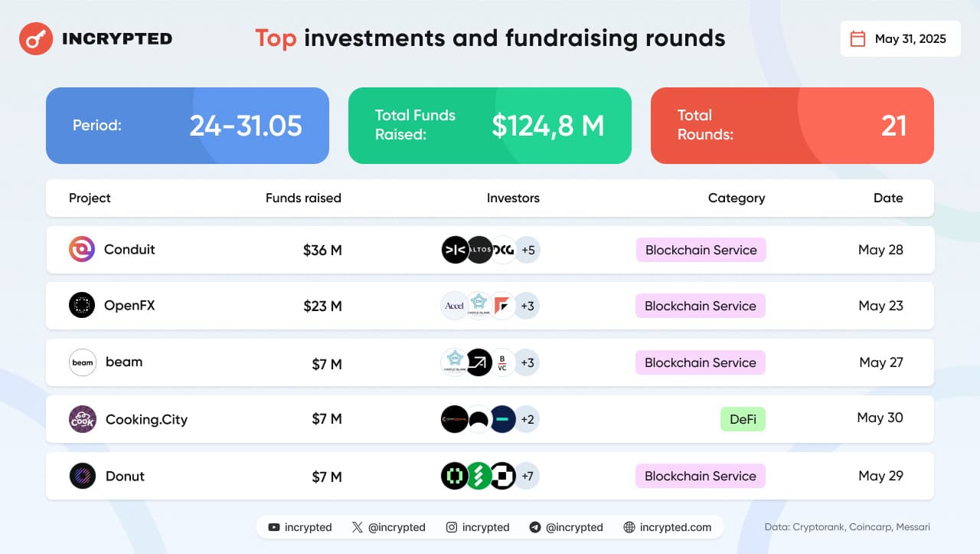Click the Incrypted key logo icon

(x=35, y=38)
